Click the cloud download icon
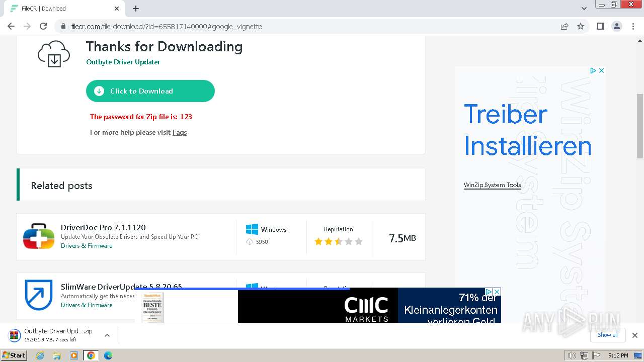 [x=54, y=54]
